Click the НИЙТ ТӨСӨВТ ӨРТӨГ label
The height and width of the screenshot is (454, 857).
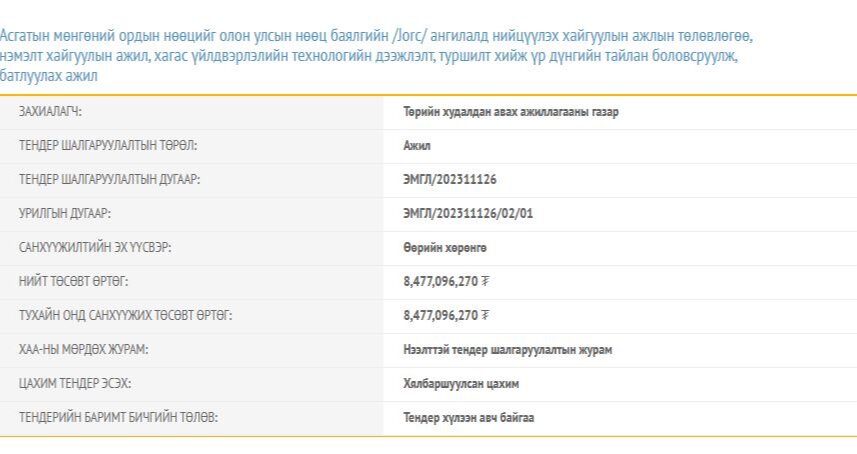[x=73, y=282]
